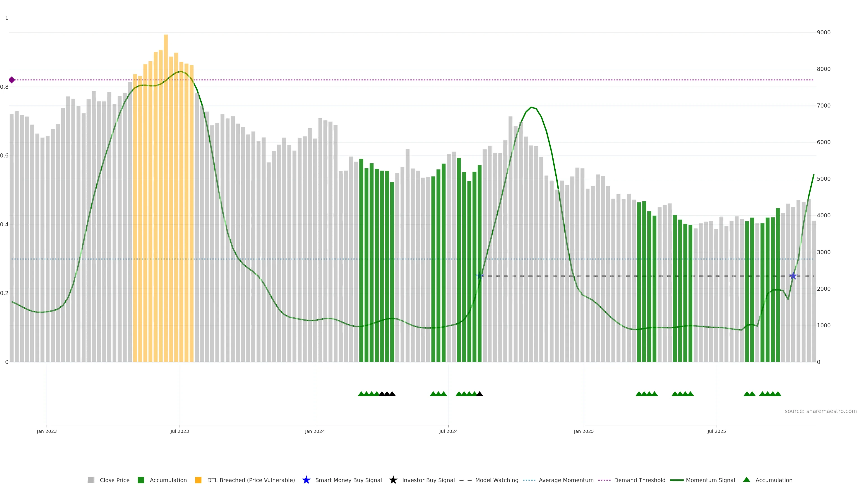
Task: Toggle the Close Price legend entry
Action: tap(114, 480)
